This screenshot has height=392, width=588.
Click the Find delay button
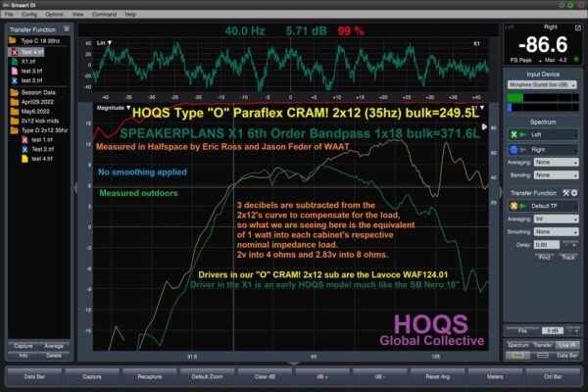click(544, 257)
